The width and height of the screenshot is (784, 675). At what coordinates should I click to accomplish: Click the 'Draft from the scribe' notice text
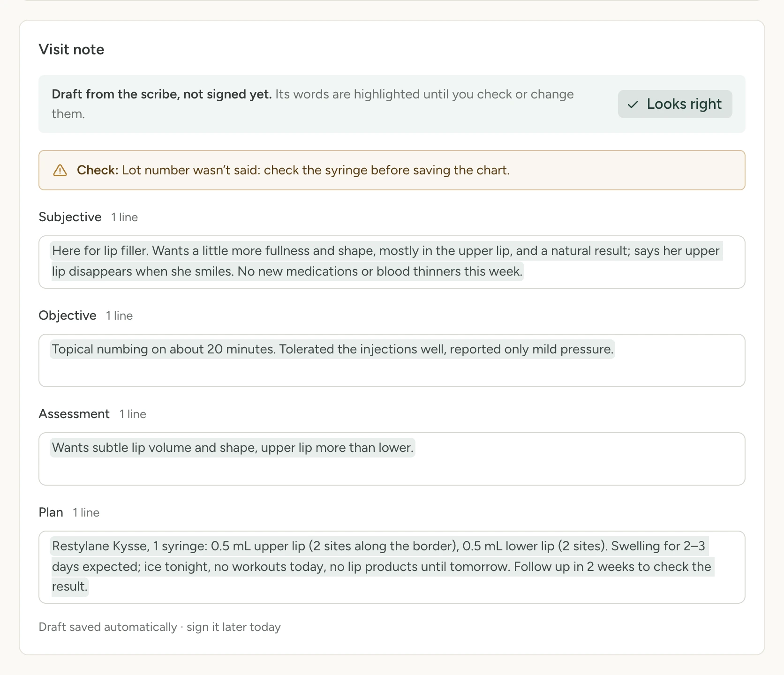[313, 104]
